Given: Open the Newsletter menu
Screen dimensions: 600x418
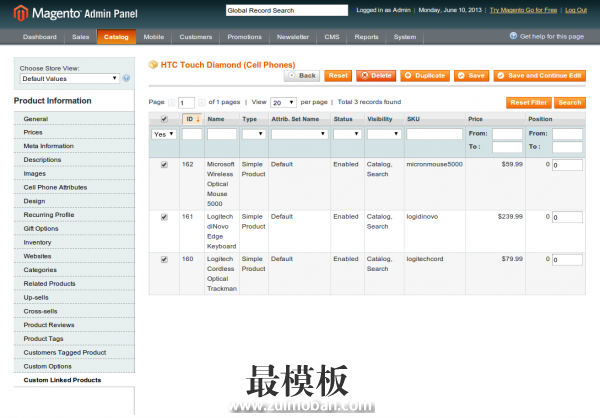Looking at the screenshot, I should click(x=293, y=37).
